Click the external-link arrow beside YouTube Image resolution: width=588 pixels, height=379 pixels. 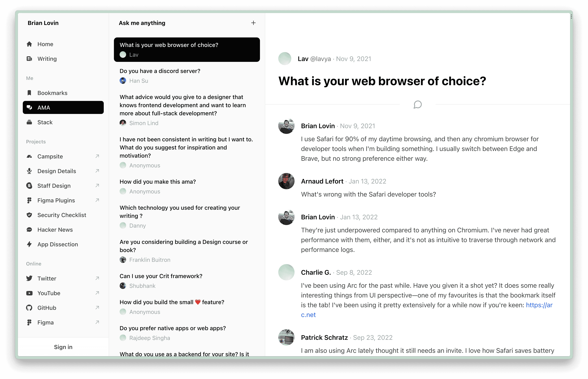[97, 293]
